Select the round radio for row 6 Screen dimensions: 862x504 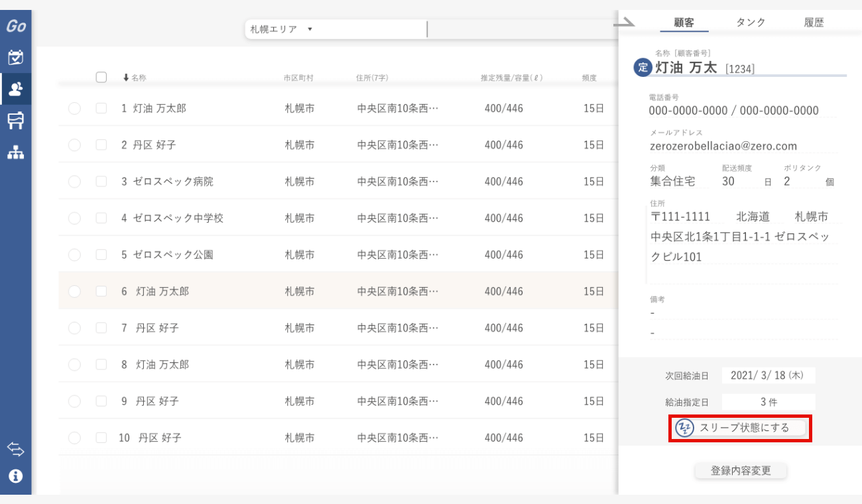click(x=74, y=291)
